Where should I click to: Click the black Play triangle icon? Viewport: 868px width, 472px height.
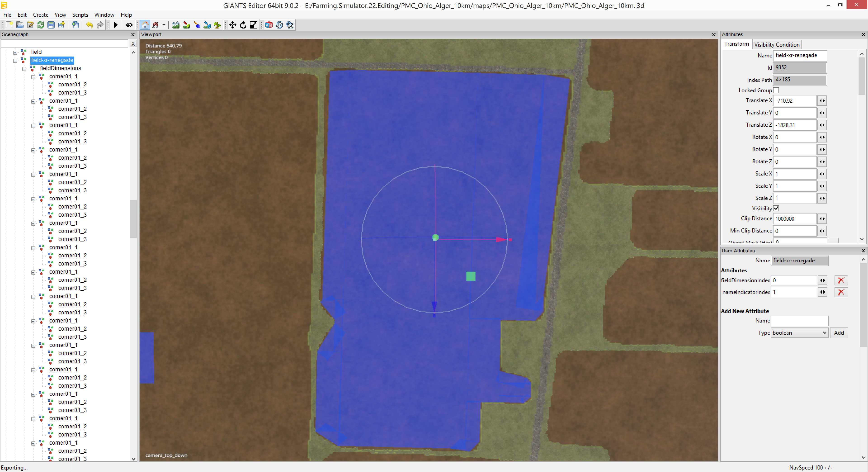tap(116, 25)
